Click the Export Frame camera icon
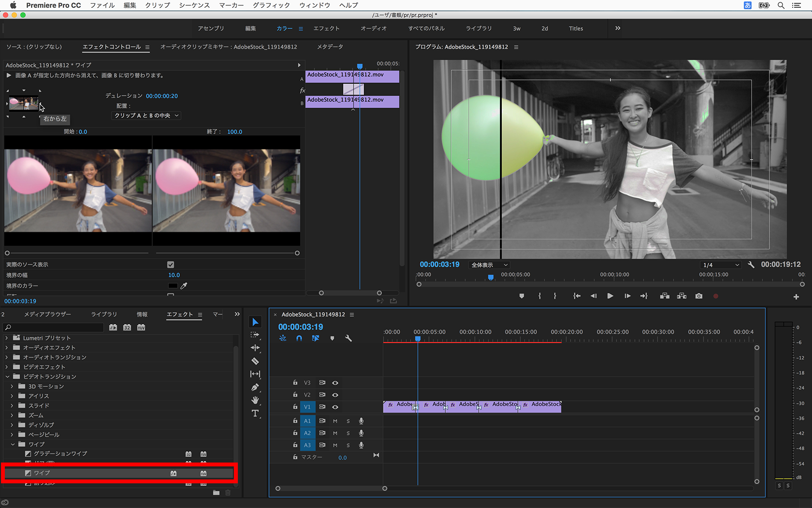The image size is (812, 508). 699,296
